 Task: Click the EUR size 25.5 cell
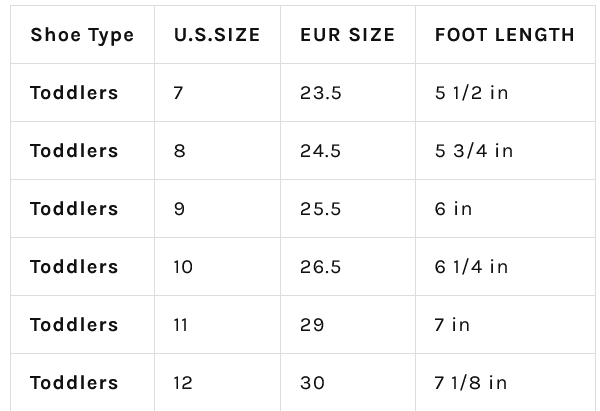(x=348, y=209)
